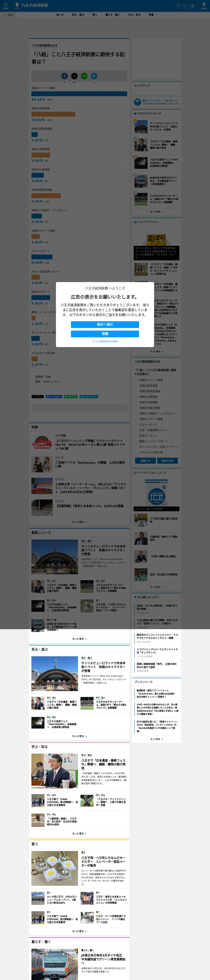Expand もっと見る under 学ぶ・知る section
Image resolution: width=210 pixels, height=980 pixels.
tap(79, 833)
